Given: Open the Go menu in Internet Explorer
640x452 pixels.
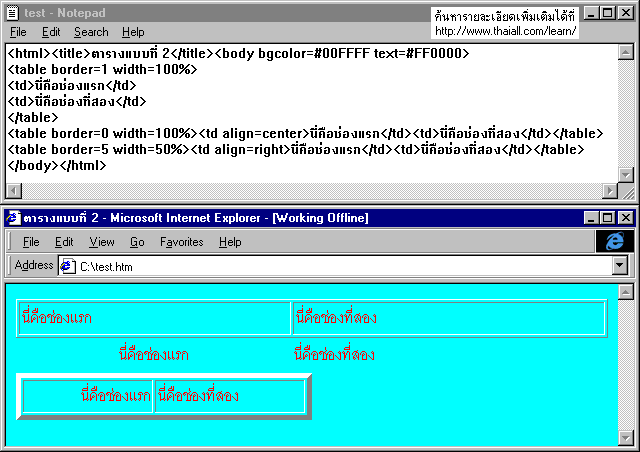Looking at the screenshot, I should 137,242.
